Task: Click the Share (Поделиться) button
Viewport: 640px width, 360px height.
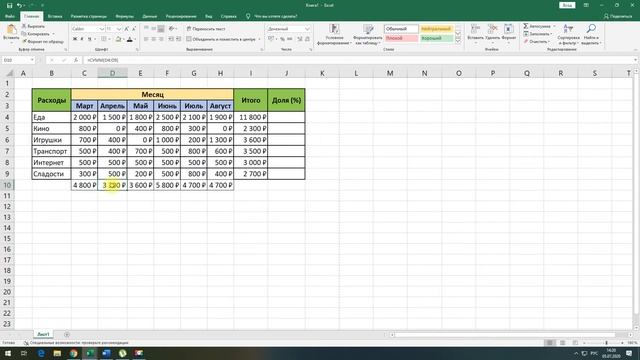Action: [x=618, y=16]
